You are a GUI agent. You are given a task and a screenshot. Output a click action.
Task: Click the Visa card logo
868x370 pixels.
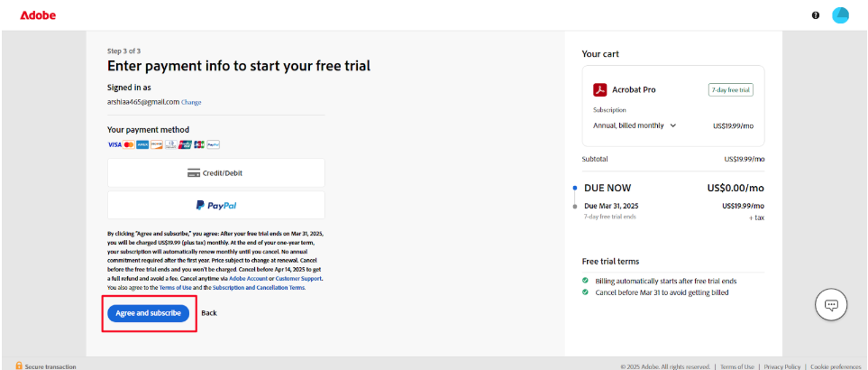pyautogui.click(x=114, y=144)
